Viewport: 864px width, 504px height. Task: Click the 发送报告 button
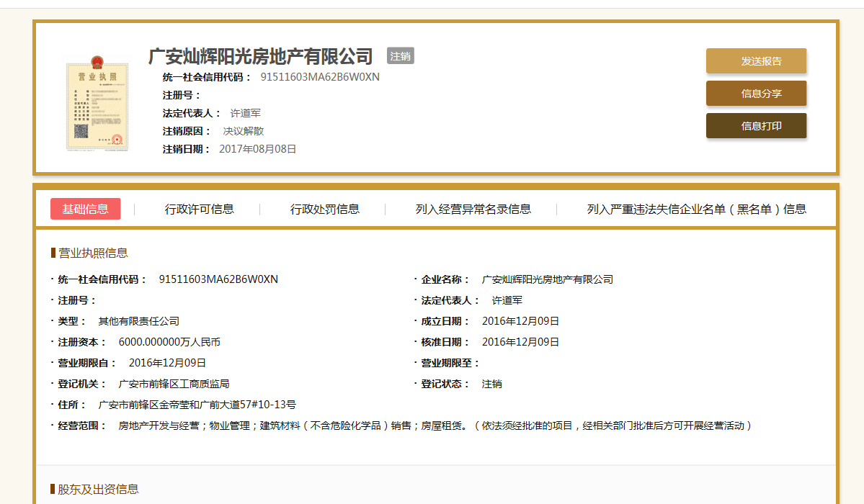[756, 61]
